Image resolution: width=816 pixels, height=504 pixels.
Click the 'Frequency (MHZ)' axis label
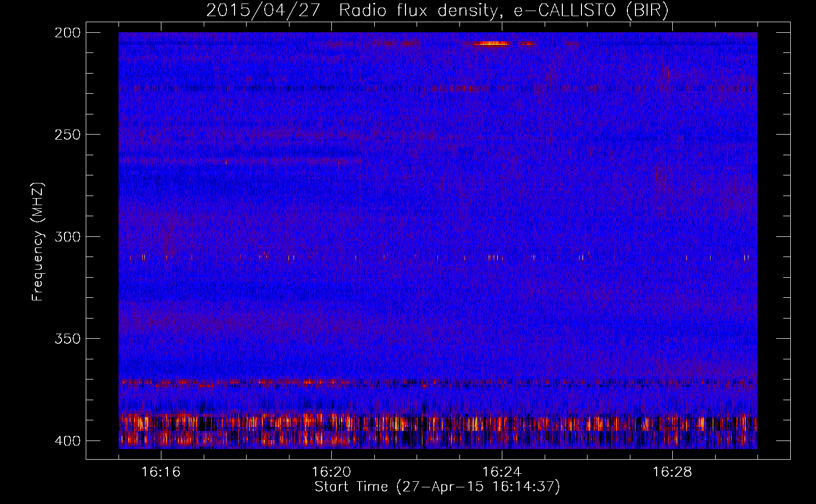tap(38, 241)
